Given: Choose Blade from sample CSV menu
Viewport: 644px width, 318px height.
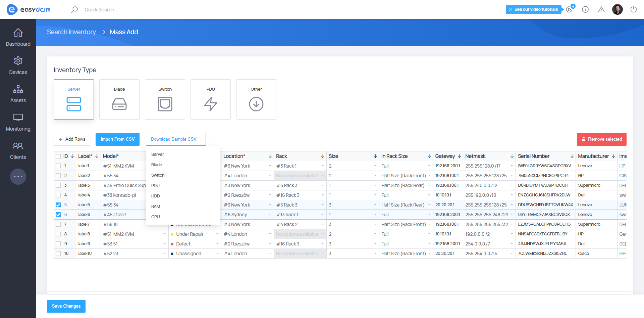Looking at the screenshot, I should [183, 165].
